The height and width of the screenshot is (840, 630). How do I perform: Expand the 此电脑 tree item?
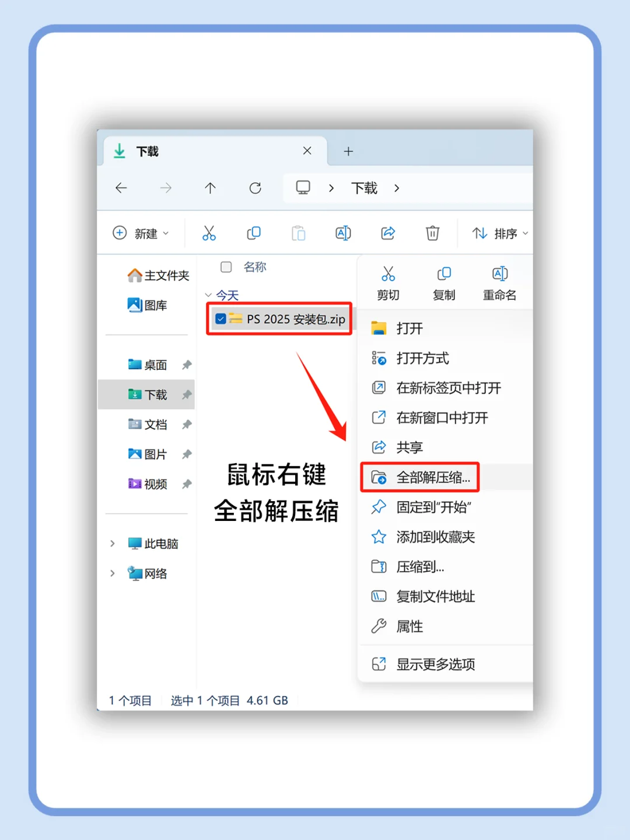coord(113,543)
